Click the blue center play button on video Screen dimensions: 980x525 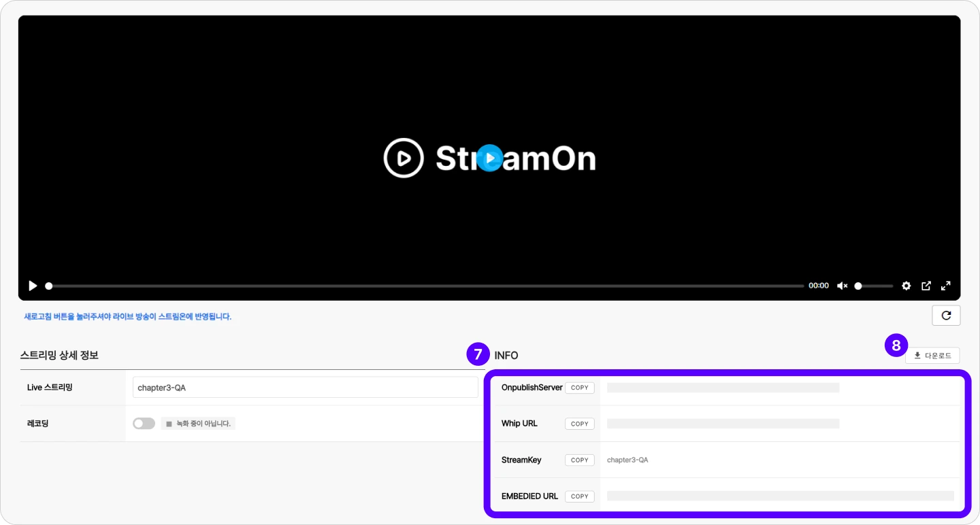tap(489, 158)
